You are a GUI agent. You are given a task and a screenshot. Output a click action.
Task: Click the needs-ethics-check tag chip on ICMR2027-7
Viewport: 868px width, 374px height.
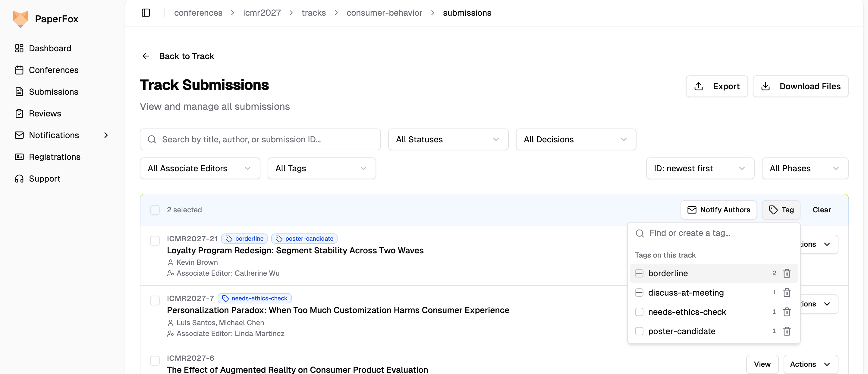(254, 299)
